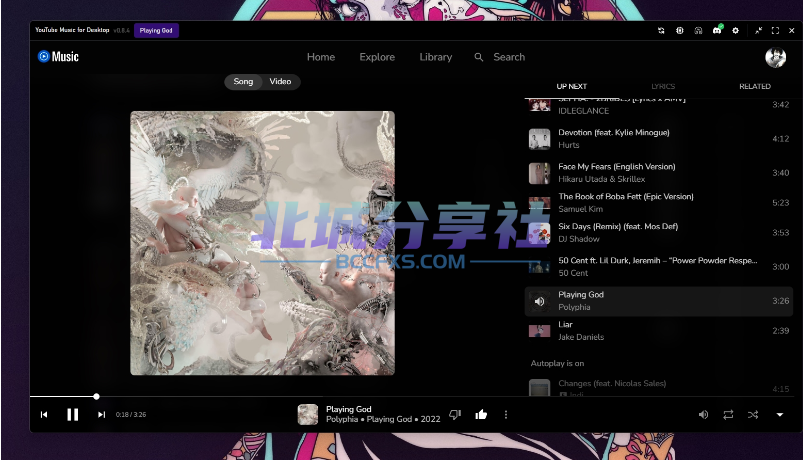This screenshot has width=803, height=465.
Task: Play Liar by Jake Daniels
Action: 659,331
